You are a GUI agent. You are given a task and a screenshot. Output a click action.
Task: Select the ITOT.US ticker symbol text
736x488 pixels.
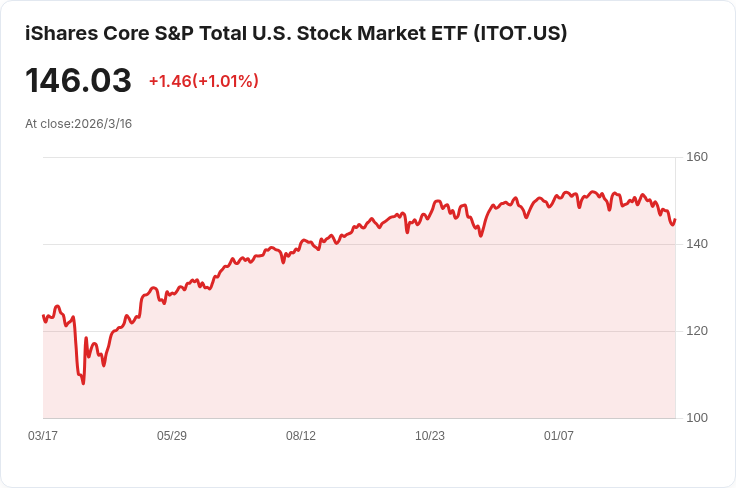pyautogui.click(x=520, y=33)
